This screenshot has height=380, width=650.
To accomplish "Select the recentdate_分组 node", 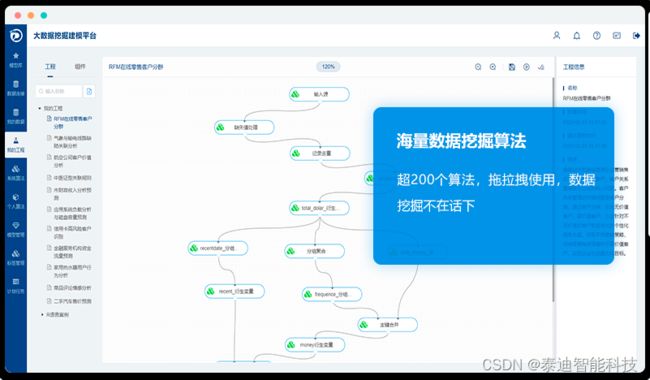I will [218, 248].
